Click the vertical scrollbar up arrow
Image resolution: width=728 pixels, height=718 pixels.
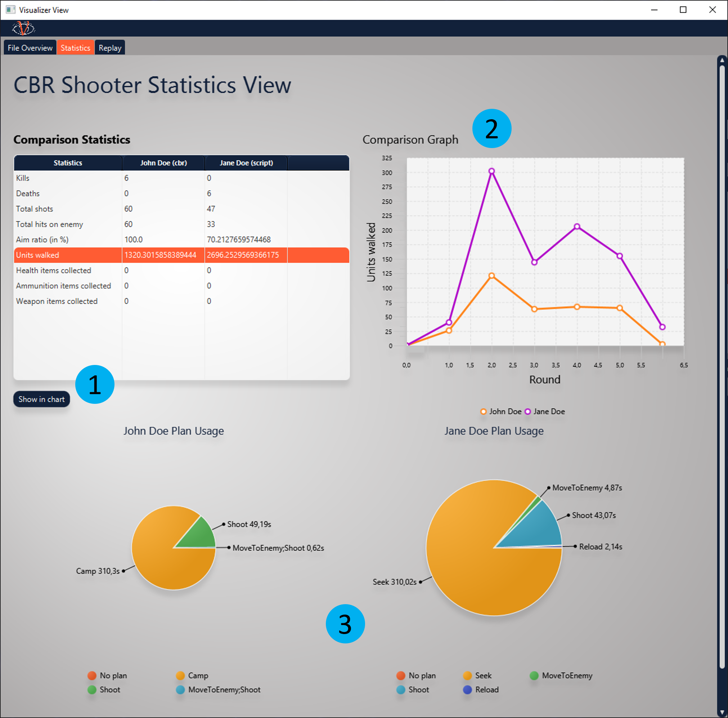click(x=722, y=60)
